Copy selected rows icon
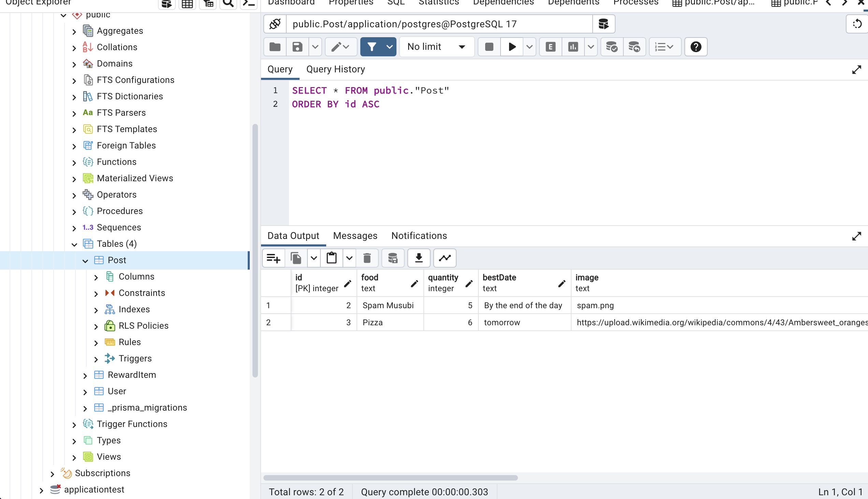868x499 pixels. coord(296,258)
